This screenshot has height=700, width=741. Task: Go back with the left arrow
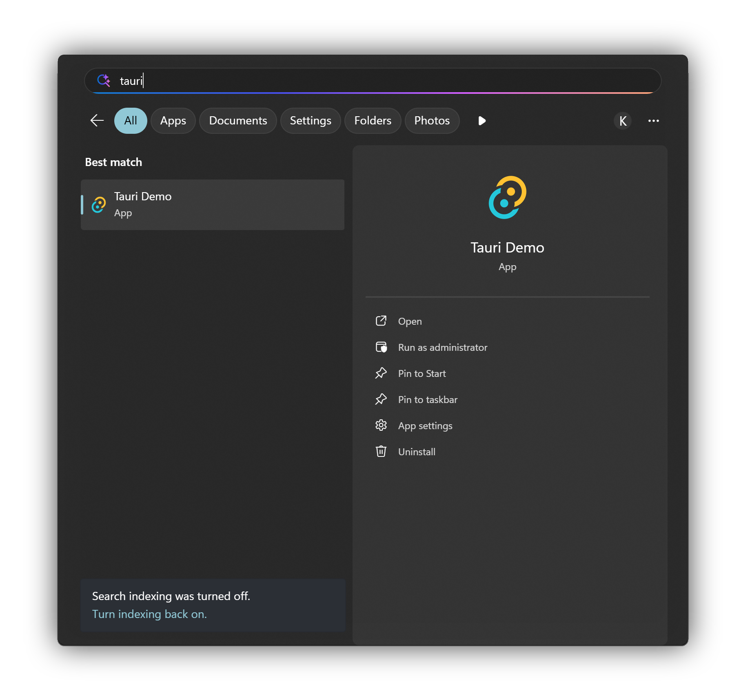(97, 120)
